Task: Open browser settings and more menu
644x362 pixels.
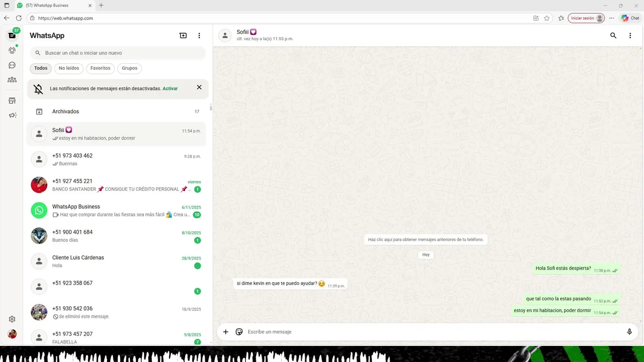Action: [x=611, y=18]
